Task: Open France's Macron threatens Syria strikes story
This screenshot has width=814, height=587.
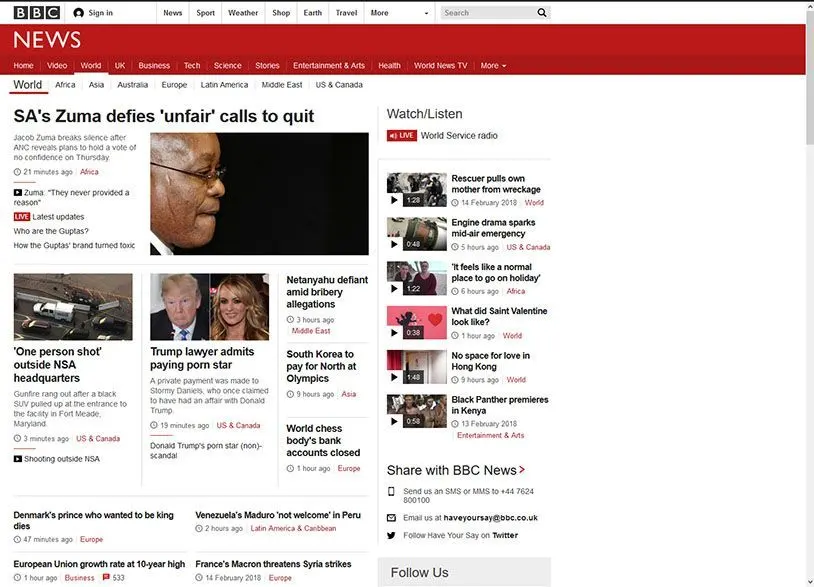Action: pos(273,564)
